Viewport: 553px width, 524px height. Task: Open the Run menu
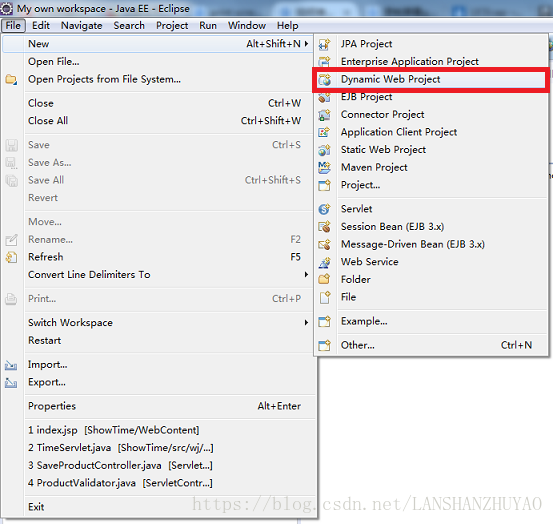(208, 26)
